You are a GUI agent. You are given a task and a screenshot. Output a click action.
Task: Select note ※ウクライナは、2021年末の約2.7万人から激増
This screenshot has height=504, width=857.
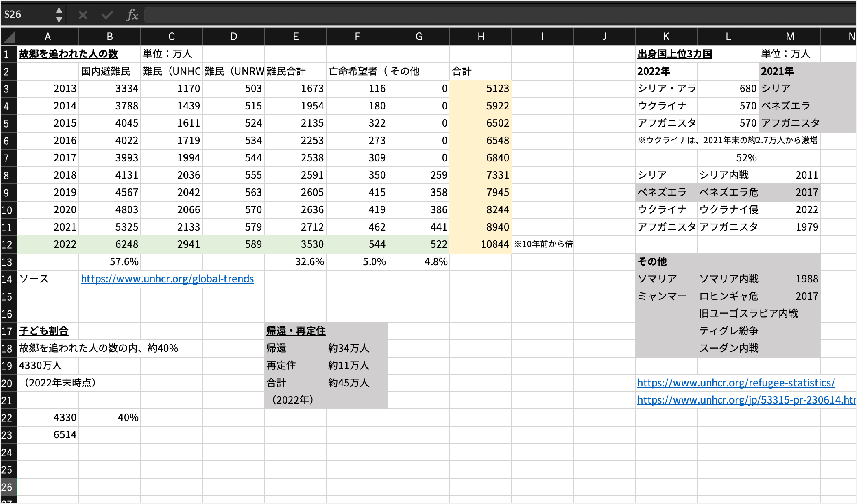tap(728, 140)
